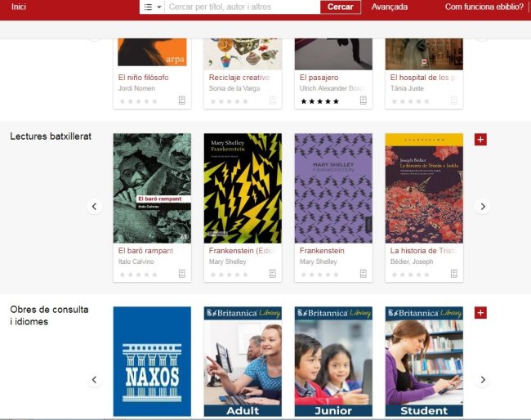Open 'Com funciona ebiblio?' help link
Image resolution: width=531 pixels, height=420 pixels.
(484, 7)
